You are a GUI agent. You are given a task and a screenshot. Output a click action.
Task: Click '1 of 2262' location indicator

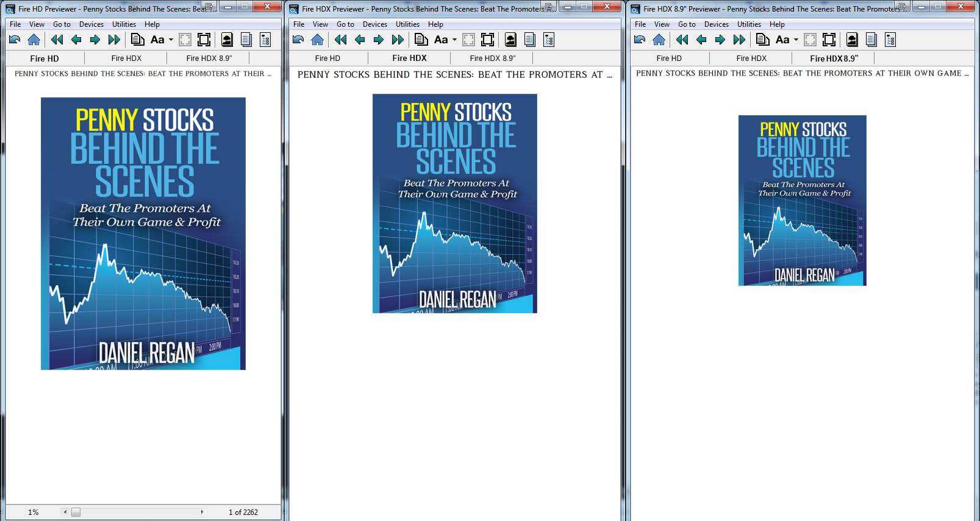(243, 512)
